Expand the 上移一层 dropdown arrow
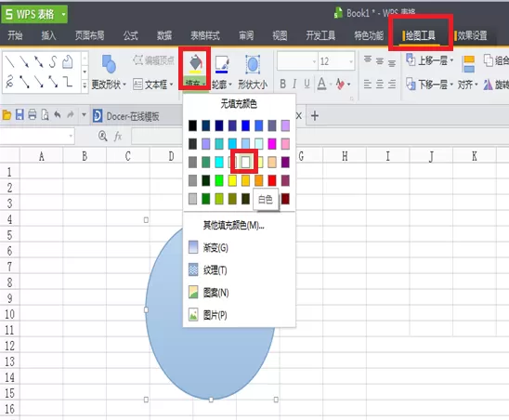The height and width of the screenshot is (420, 509). (451, 60)
